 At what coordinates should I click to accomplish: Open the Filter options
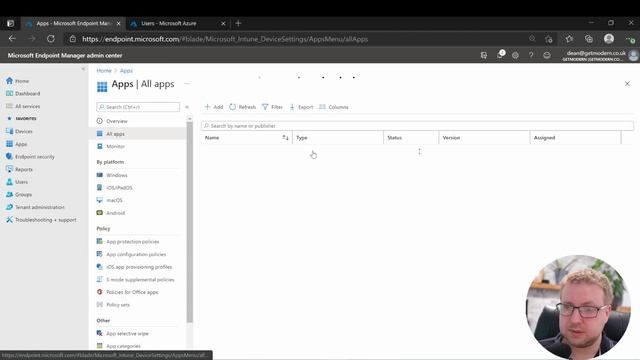[x=272, y=107]
